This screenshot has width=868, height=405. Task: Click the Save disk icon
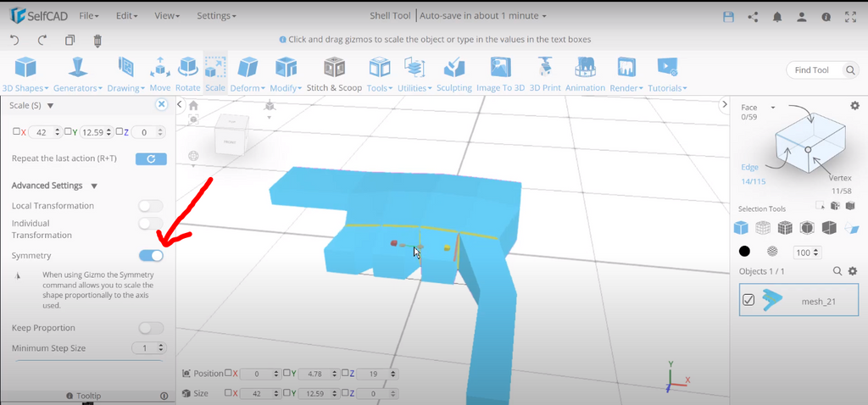coord(728,17)
